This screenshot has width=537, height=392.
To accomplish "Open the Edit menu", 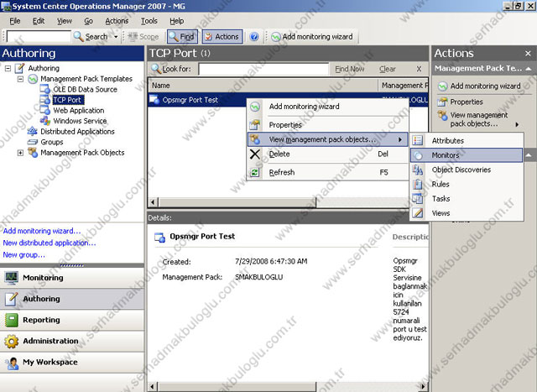I will point(39,21).
